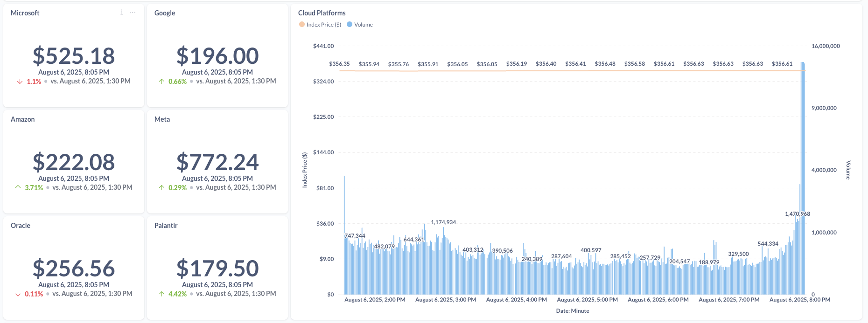Open the Amazon card title
Viewport: 868px width, 323px height.
(23, 119)
